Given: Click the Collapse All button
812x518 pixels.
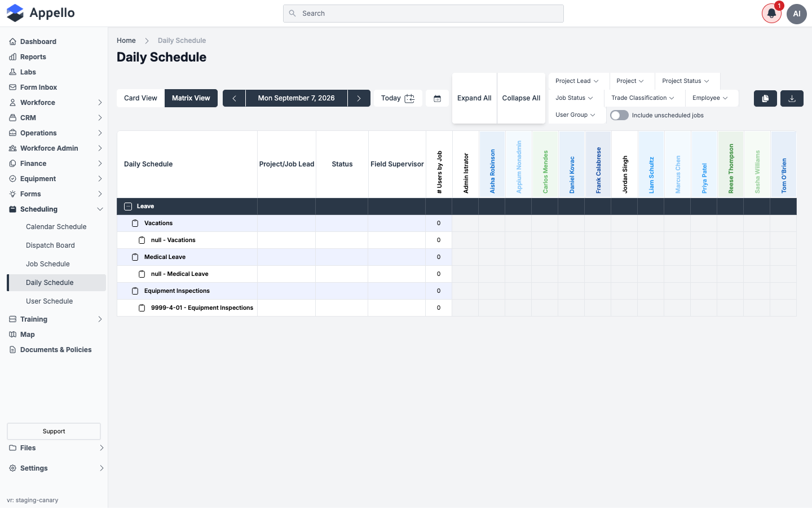Looking at the screenshot, I should (521, 98).
